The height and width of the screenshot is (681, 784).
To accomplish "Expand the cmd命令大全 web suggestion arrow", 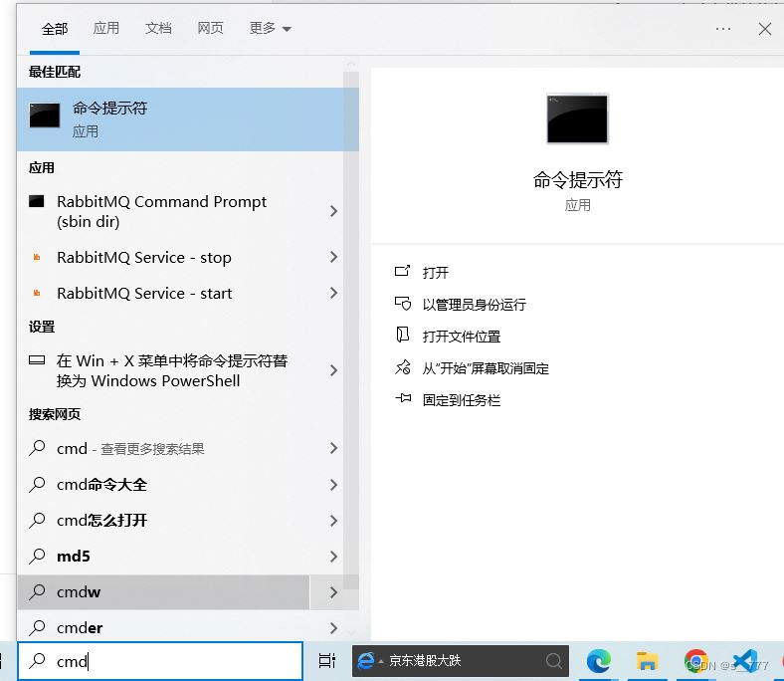I will coord(333,485).
